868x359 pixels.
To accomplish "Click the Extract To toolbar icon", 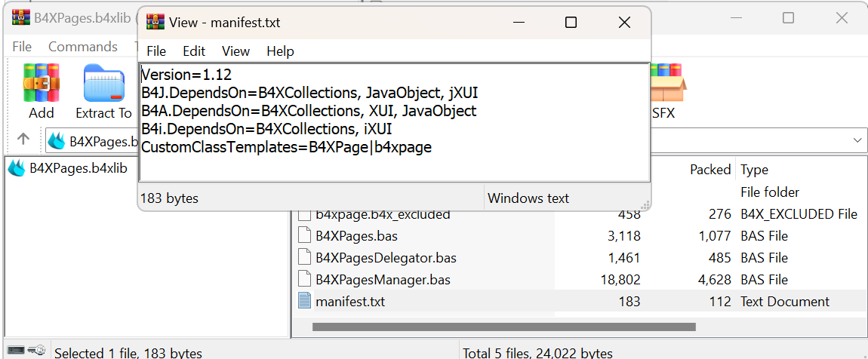I will (103, 83).
